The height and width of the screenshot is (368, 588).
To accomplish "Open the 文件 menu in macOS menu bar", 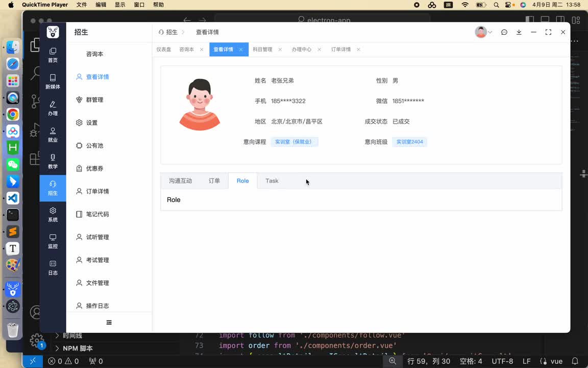I will [81, 5].
